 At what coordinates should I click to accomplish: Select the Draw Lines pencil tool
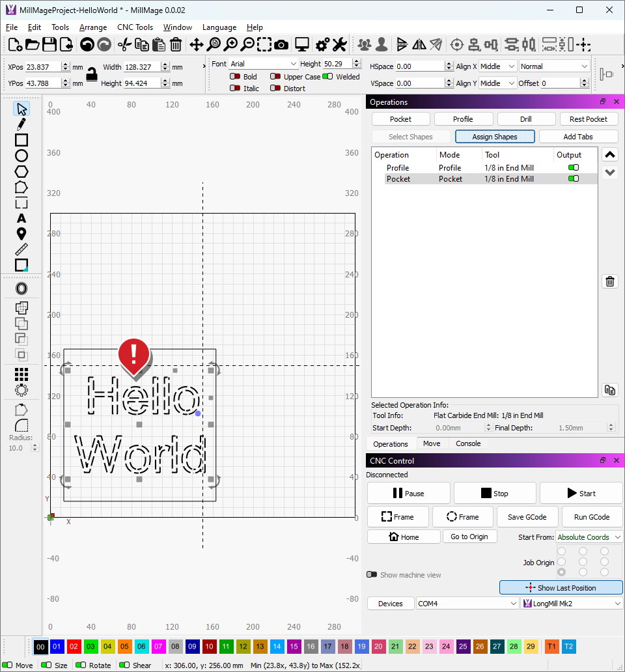pos(21,124)
